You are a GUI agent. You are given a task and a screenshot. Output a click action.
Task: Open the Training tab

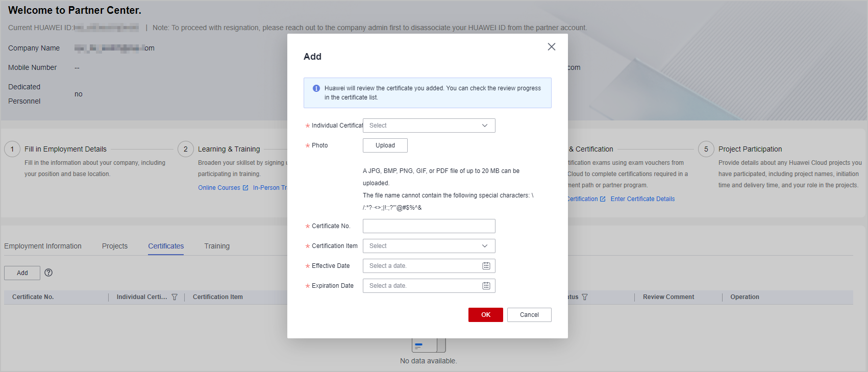217,246
